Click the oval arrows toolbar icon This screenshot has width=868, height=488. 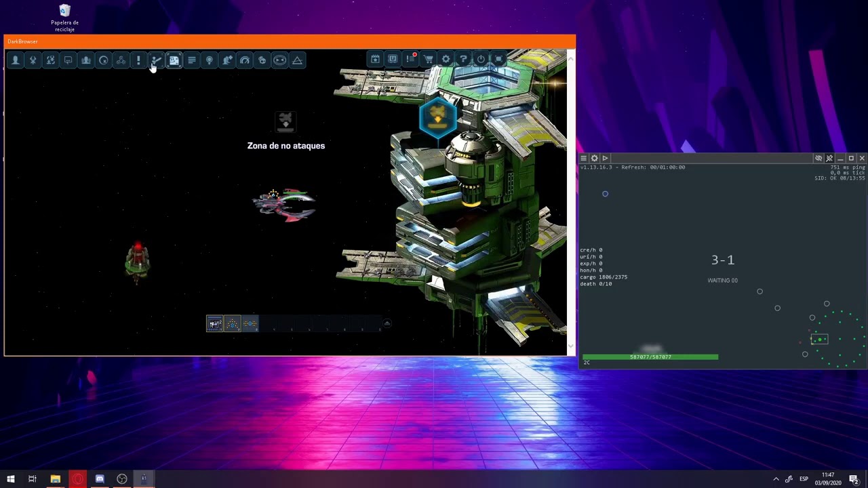[279, 60]
